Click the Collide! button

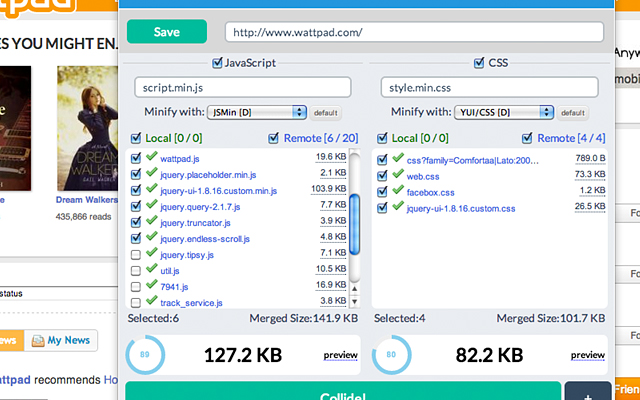pos(343,391)
